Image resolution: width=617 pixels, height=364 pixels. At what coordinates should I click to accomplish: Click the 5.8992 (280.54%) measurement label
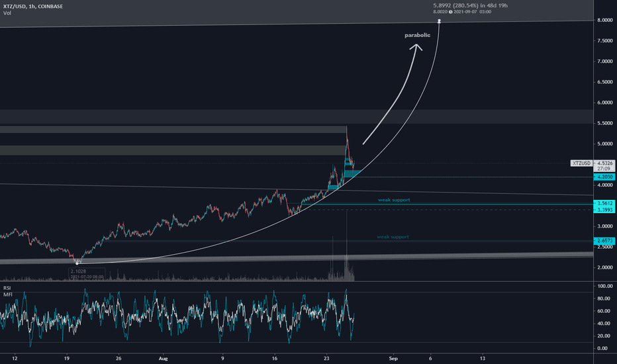tap(470, 5)
